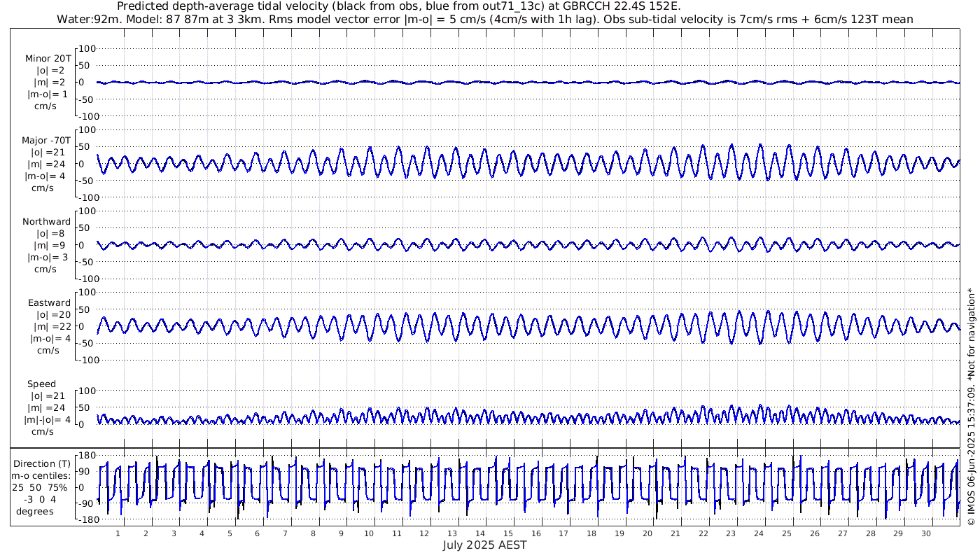Image resolution: width=980 pixels, height=560 pixels.
Task: Click the "Northward" panel label
Action: 46,222
